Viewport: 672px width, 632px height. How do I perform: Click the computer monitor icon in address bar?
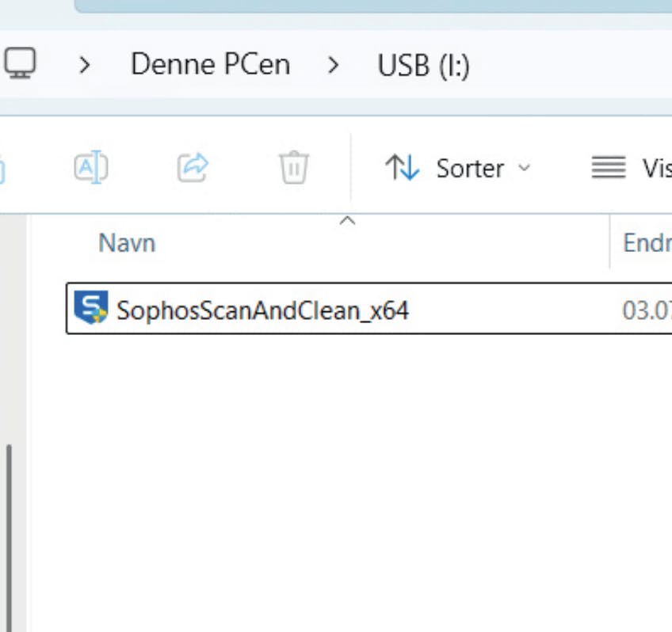20,63
